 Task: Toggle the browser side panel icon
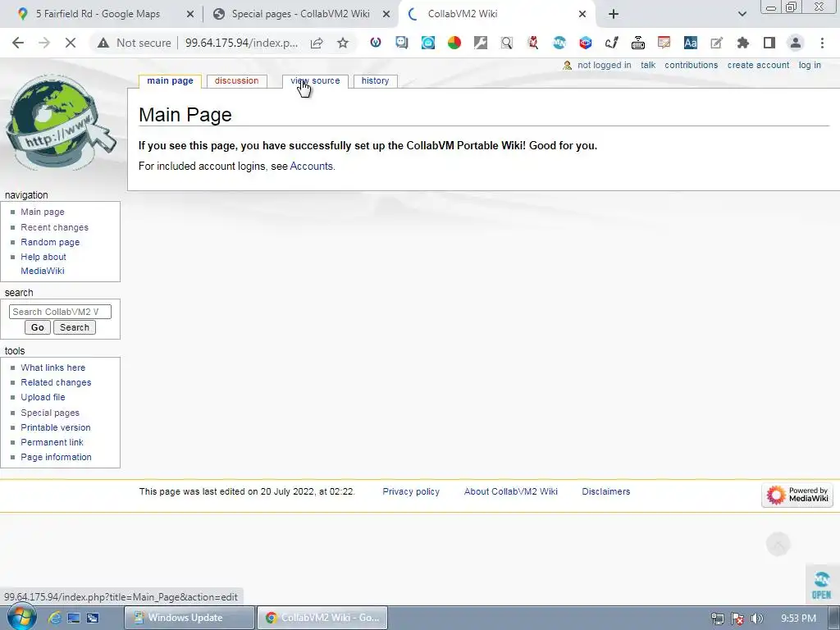(769, 43)
